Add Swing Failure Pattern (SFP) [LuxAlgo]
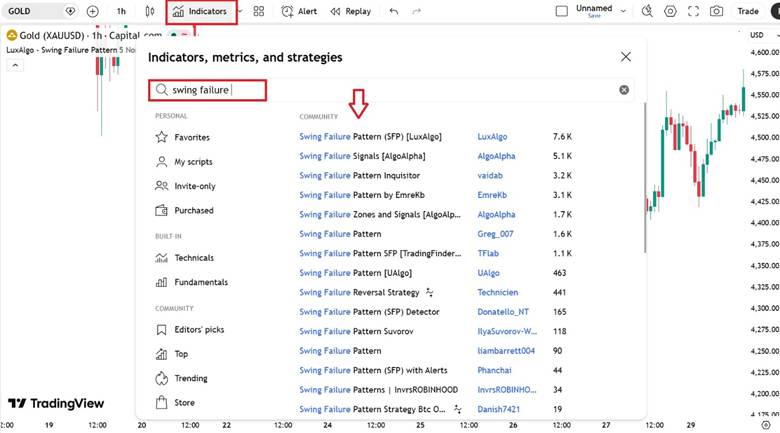Screen dimensions: 780x433 pyautogui.click(x=370, y=136)
